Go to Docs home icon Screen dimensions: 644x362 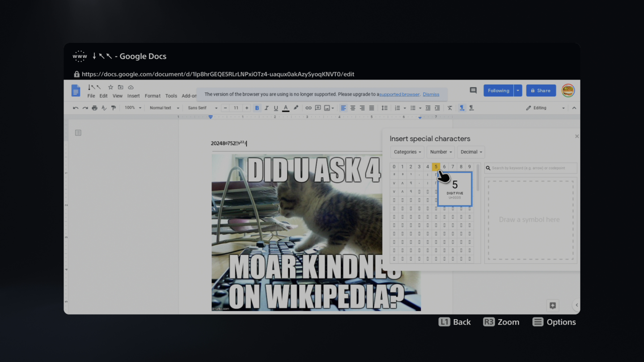point(76,91)
